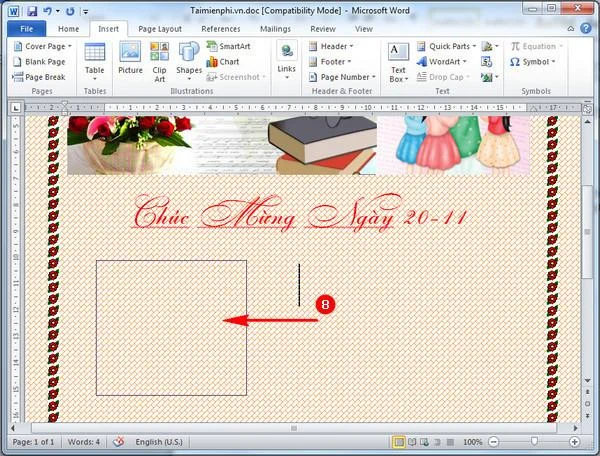Switch to Full Screen Reading view
The image size is (600, 456).
coord(412,442)
